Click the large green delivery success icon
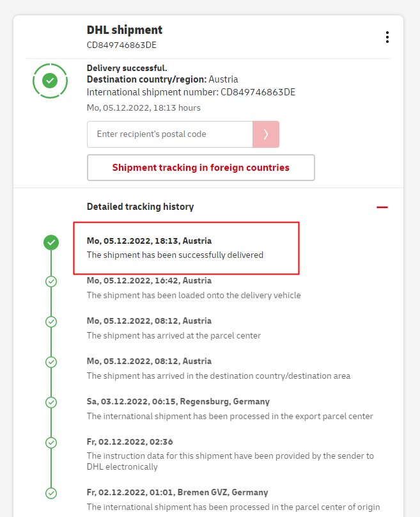 pyautogui.click(x=50, y=81)
